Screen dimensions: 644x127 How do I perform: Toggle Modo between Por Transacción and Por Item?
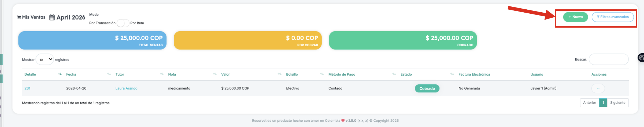[123, 23]
